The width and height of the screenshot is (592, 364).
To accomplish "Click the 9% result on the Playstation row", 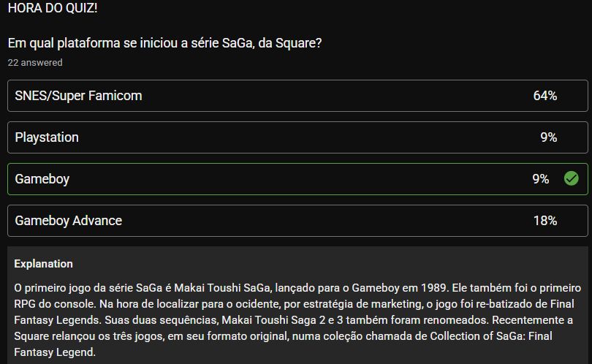I will [549, 137].
